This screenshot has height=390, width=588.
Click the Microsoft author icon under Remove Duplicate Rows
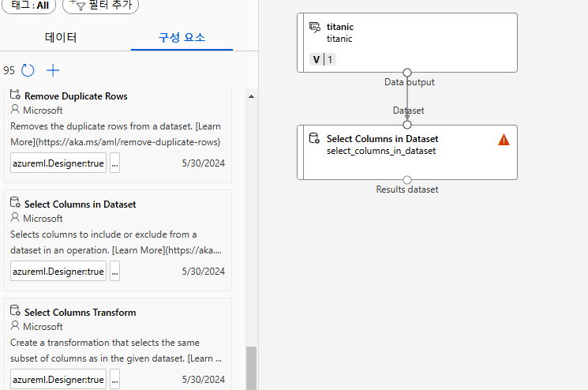[x=15, y=110]
